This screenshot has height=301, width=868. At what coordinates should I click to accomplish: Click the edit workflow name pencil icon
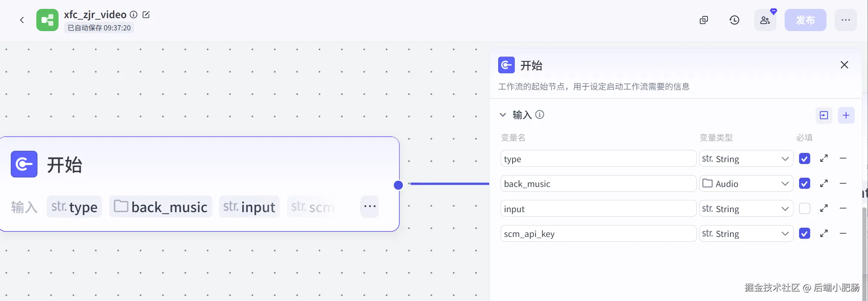click(x=146, y=15)
